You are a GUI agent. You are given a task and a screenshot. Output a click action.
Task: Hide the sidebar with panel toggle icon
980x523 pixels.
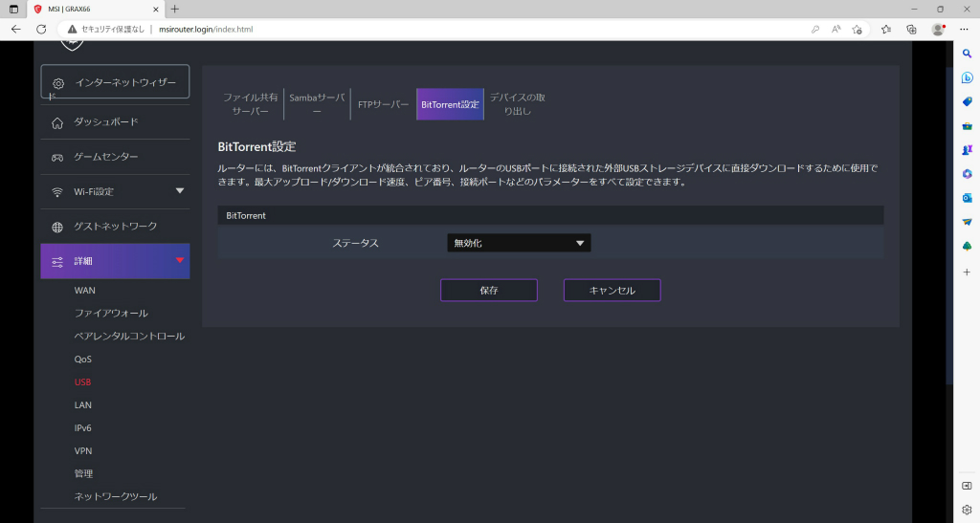tap(967, 486)
